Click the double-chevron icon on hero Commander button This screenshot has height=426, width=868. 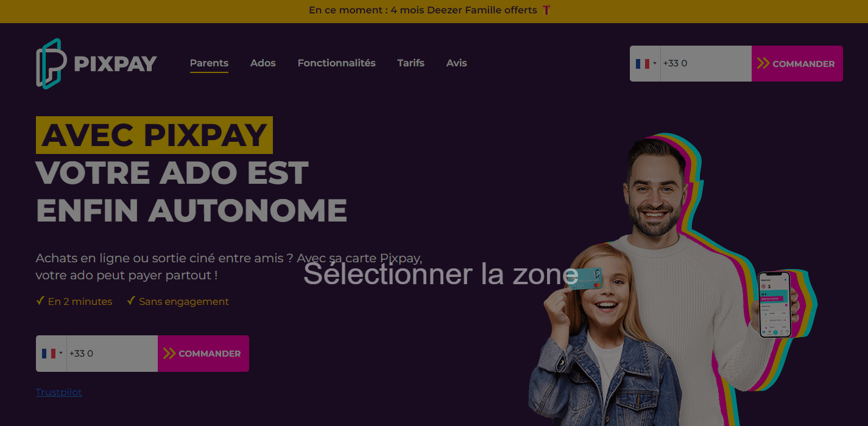(x=169, y=354)
